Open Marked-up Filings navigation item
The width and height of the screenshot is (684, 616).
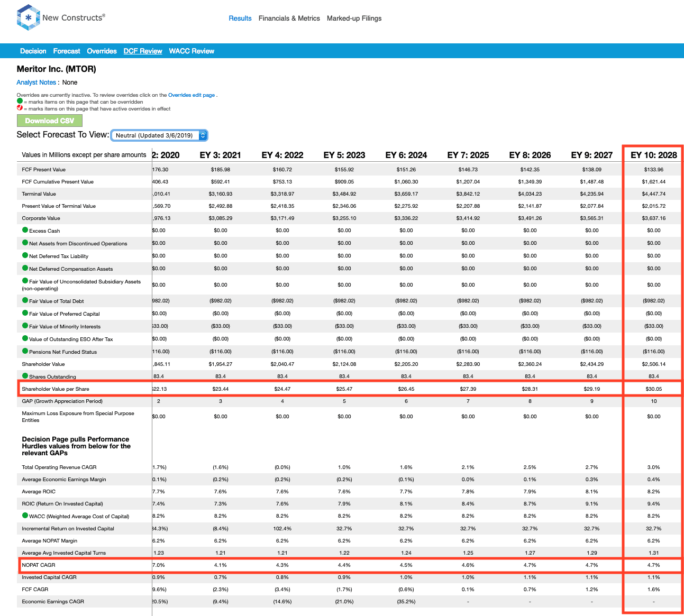coord(354,18)
